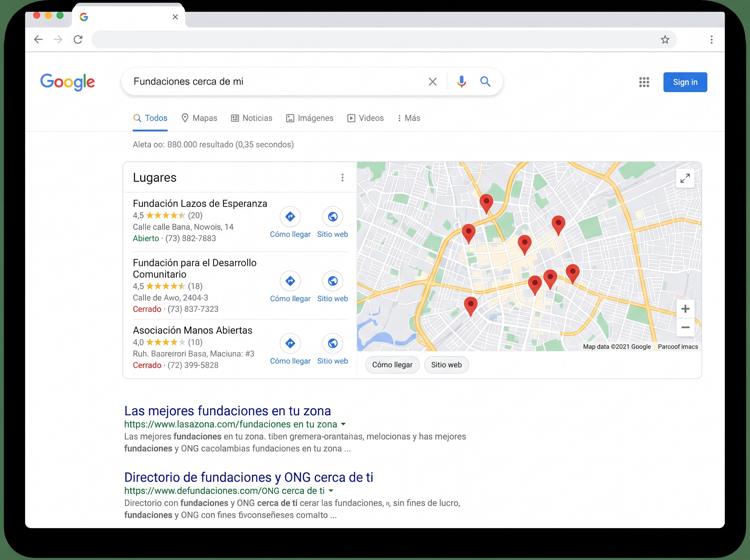Open Asociación Manos Abiertas website
Viewport: 750px width, 560px height.
click(332, 349)
